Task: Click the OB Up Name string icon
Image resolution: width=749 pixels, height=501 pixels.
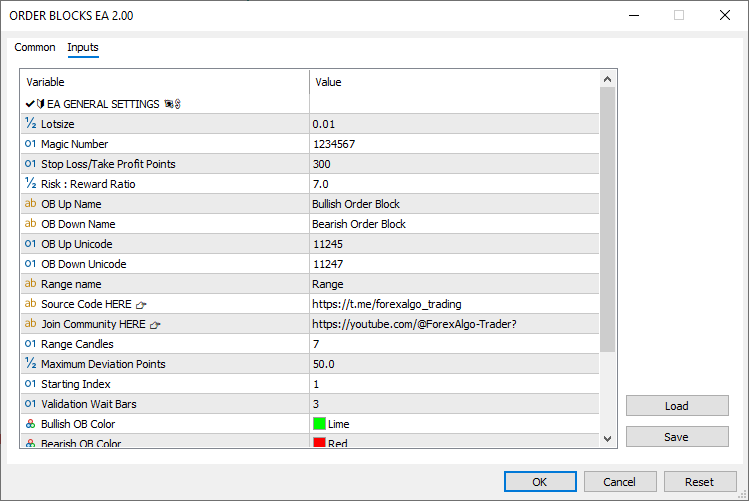Action: point(30,204)
